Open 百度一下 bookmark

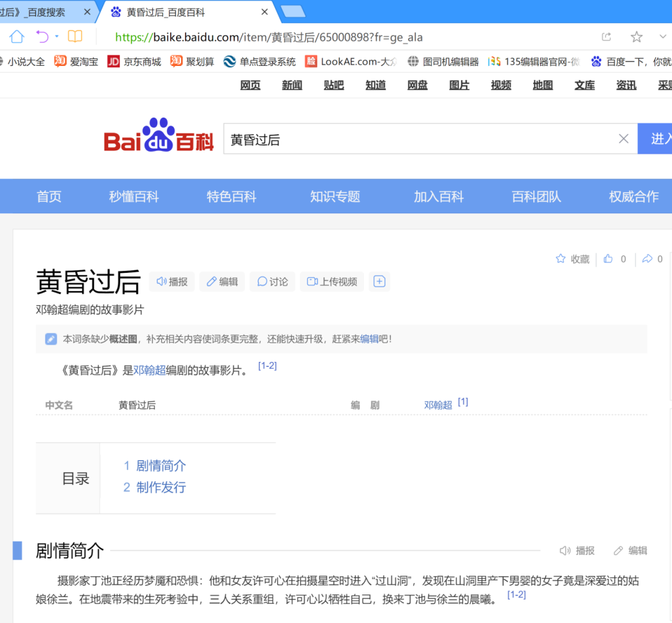[x=631, y=62]
